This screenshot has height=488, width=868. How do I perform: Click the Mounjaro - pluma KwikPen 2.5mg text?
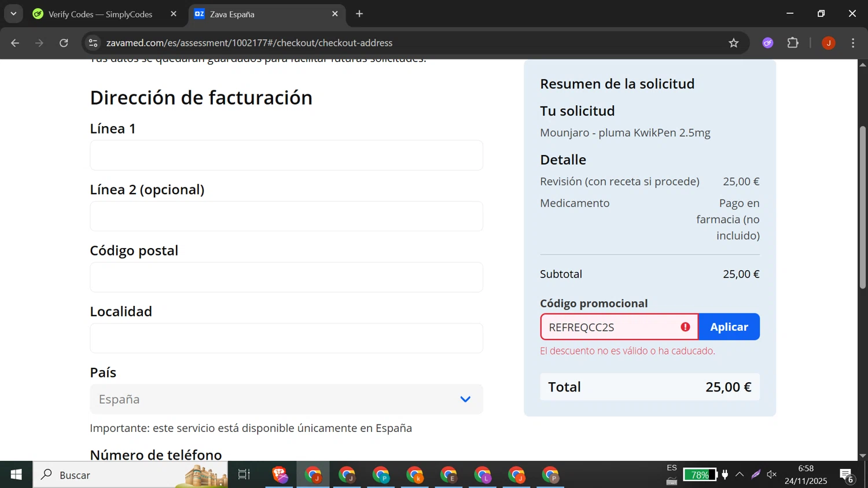[x=625, y=132]
